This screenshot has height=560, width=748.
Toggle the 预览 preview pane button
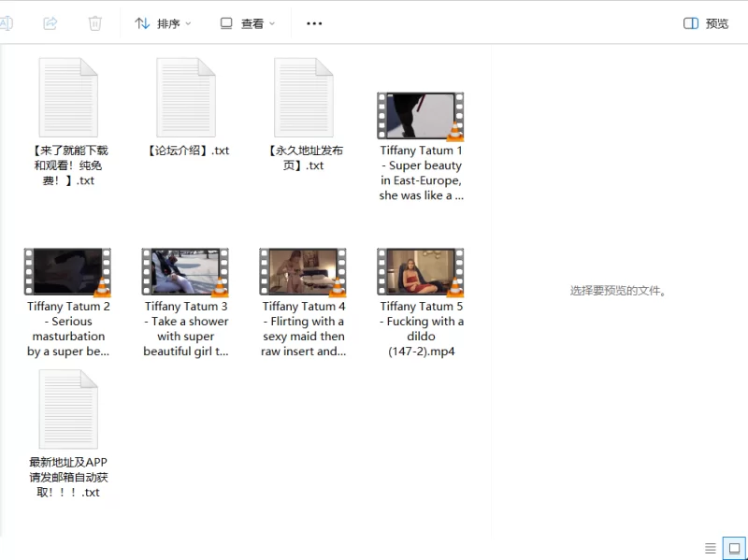click(x=706, y=23)
